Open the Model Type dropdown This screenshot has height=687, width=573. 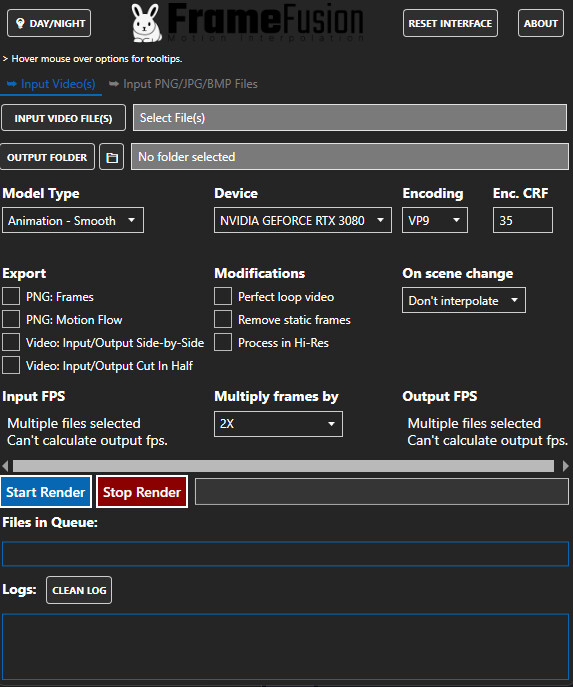73,220
